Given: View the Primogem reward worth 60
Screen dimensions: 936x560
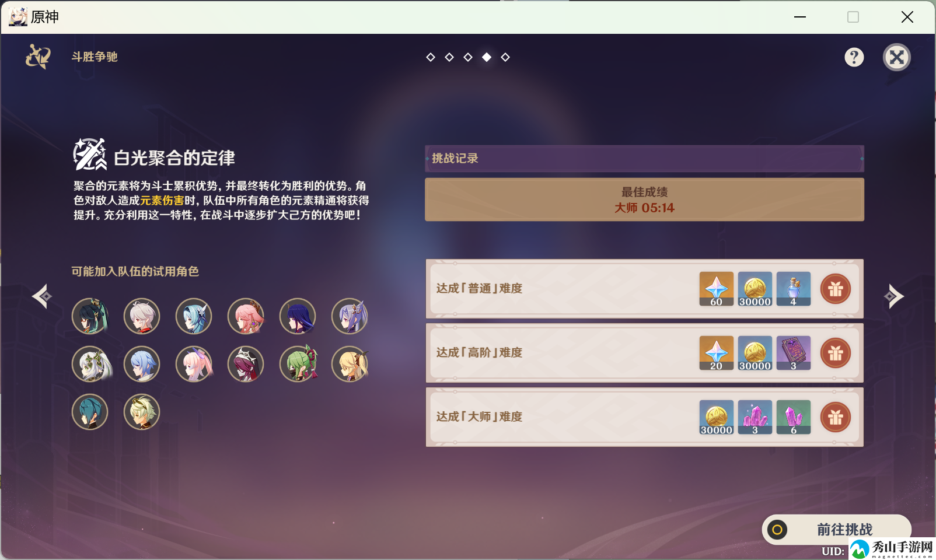Looking at the screenshot, I should point(717,289).
